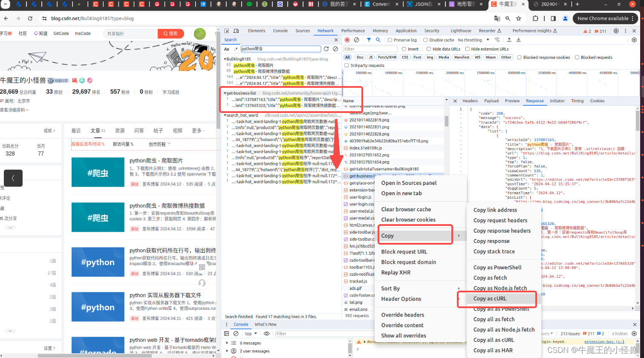This screenshot has width=644, height=358.
Task: Toggle Chrome side panel icon
Action: [553, 19]
